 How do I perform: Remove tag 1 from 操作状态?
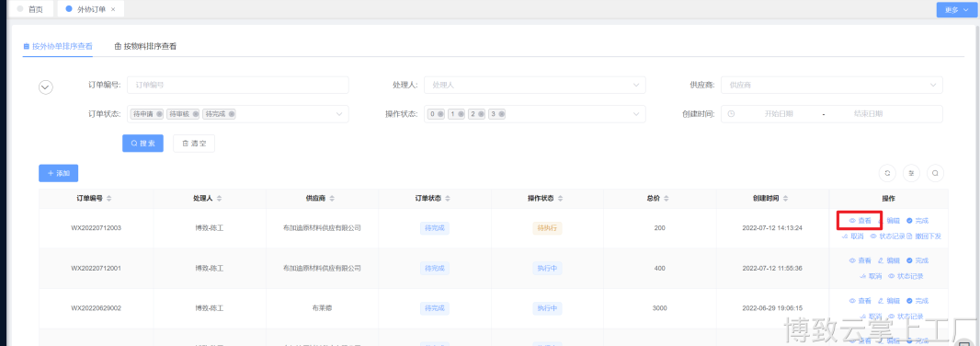click(461, 114)
